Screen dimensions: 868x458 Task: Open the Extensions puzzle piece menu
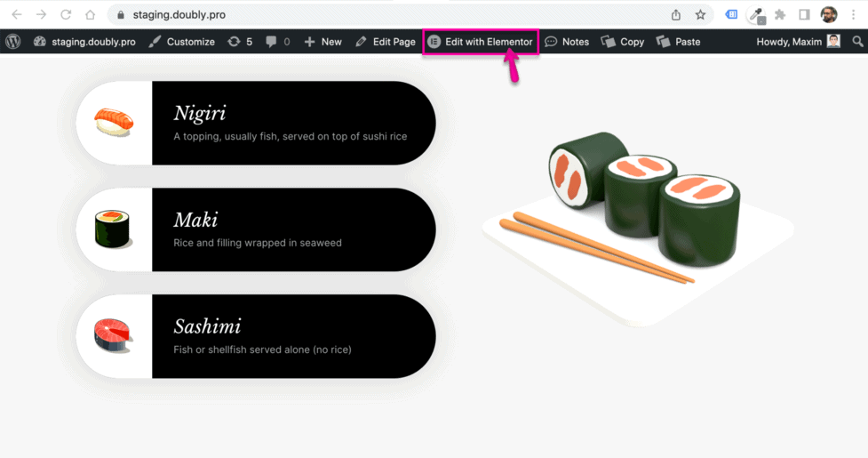tap(780, 14)
